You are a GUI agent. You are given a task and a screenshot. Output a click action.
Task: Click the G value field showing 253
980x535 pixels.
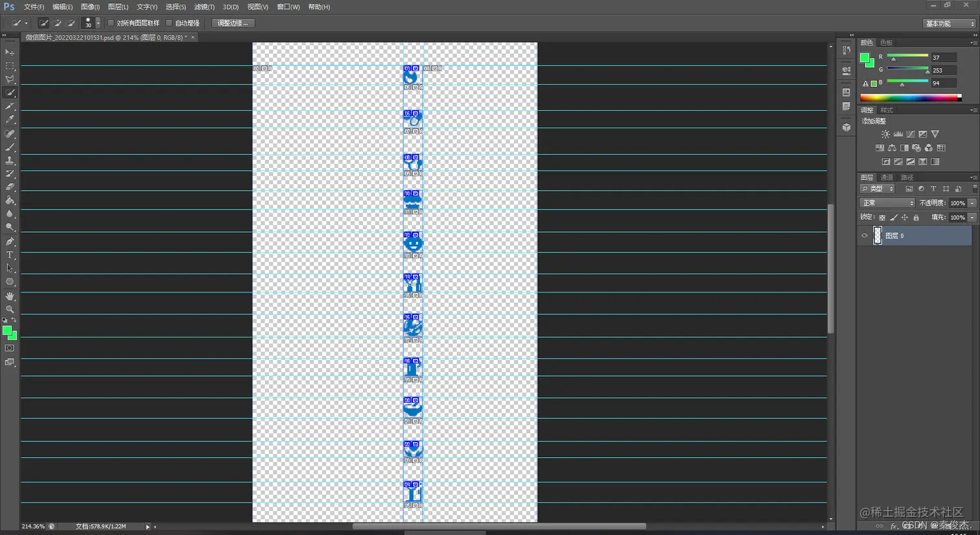coord(943,70)
